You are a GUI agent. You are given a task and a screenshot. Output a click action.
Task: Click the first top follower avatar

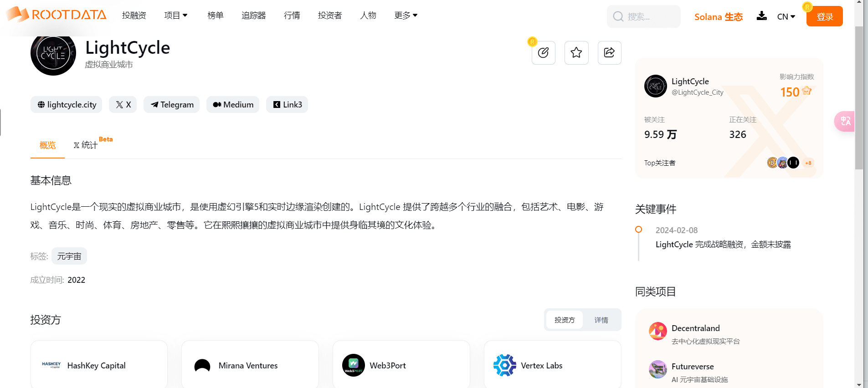[x=772, y=163]
